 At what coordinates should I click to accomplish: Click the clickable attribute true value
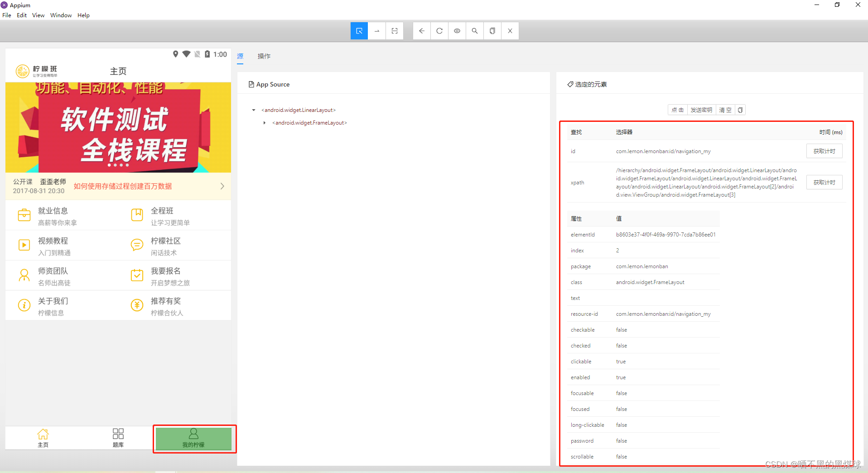[x=621, y=362]
